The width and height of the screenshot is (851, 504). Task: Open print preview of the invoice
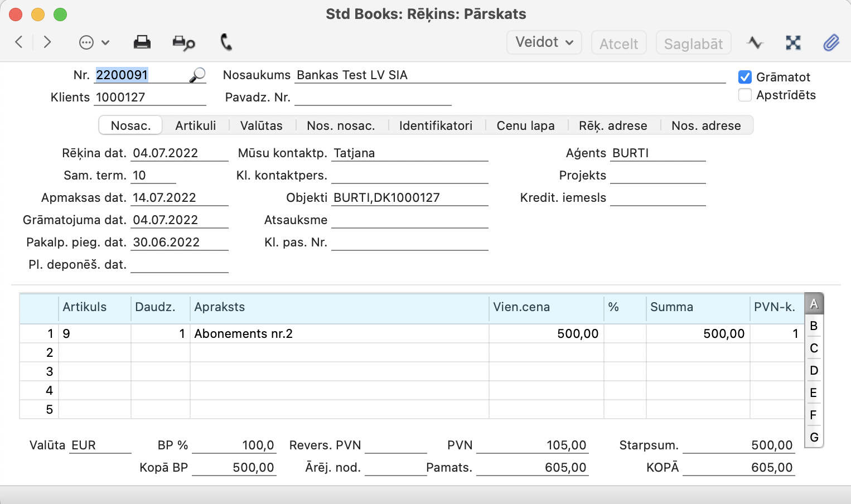coord(183,43)
